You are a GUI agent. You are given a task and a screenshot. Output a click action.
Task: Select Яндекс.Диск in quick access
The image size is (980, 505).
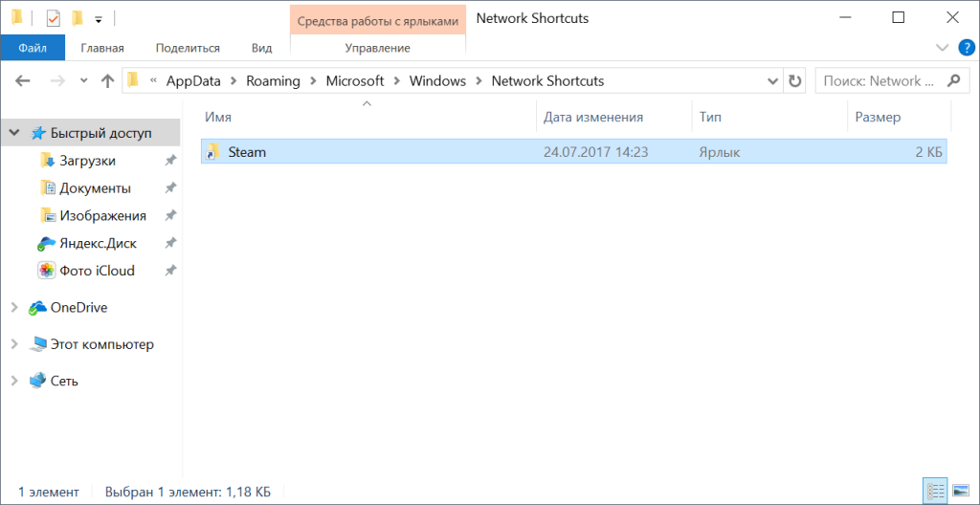(96, 243)
